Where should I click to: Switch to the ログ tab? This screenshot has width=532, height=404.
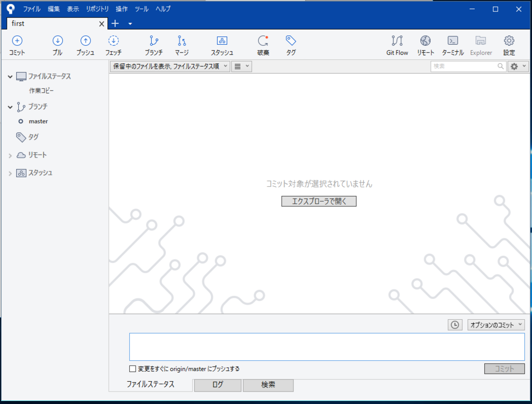pos(217,385)
